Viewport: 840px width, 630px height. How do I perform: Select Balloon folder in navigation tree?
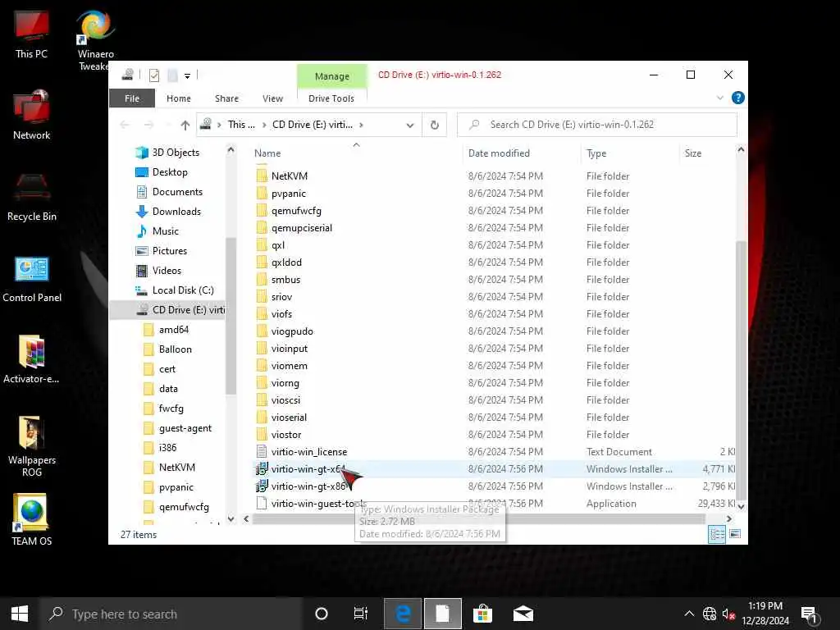(176, 349)
